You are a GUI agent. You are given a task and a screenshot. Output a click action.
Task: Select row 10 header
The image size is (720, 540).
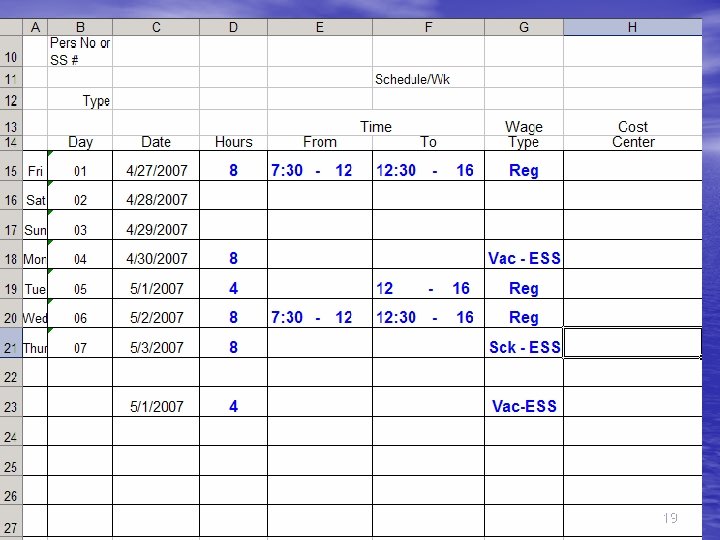(x=11, y=51)
